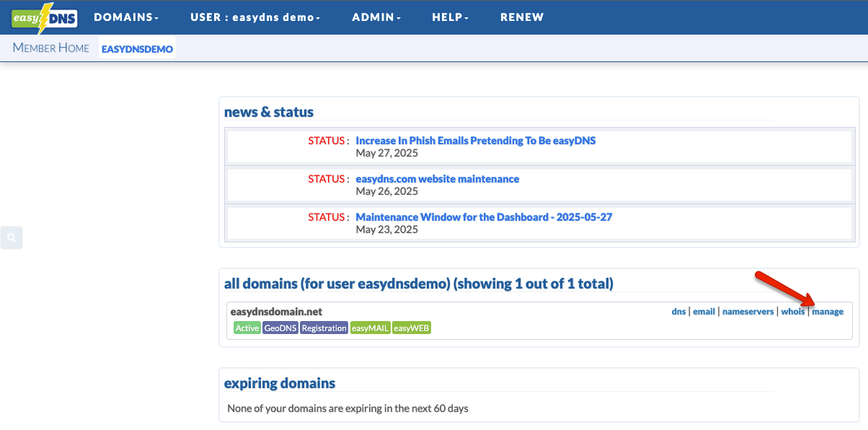Image resolution: width=868 pixels, height=430 pixels.
Task: View whois for easydnsdomain.net
Action: coord(793,312)
